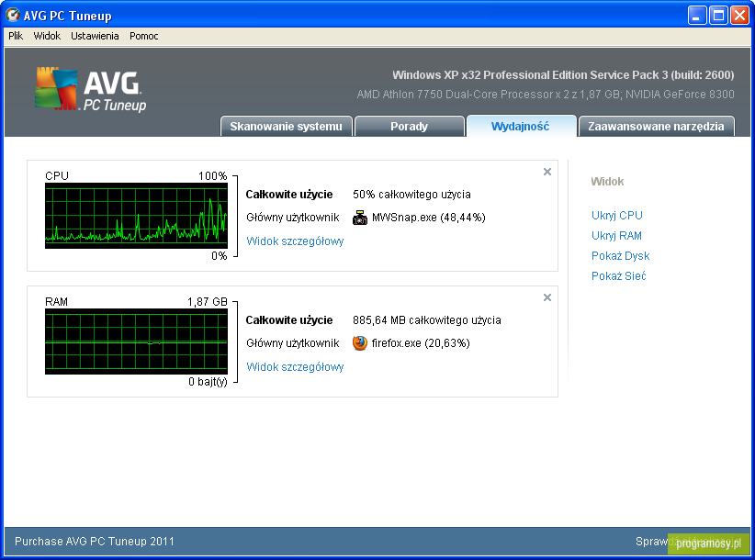Viewport: 755px width, 560px height.
Task: Select the Wydajność tab
Action: (521, 126)
